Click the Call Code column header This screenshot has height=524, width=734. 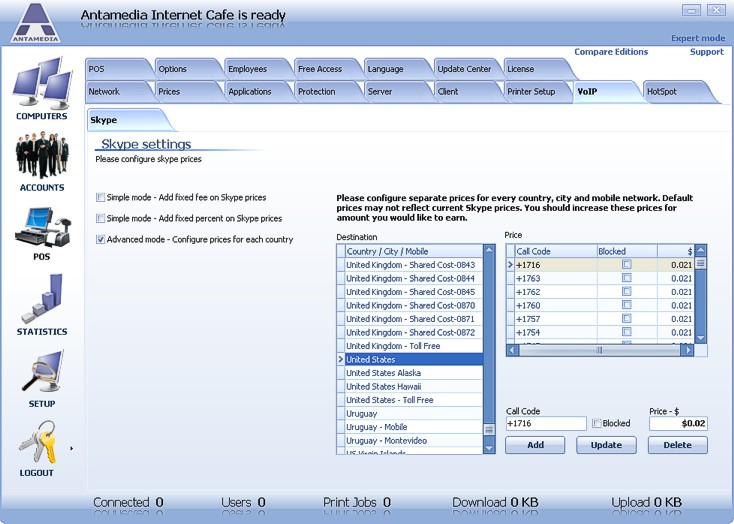[556, 251]
